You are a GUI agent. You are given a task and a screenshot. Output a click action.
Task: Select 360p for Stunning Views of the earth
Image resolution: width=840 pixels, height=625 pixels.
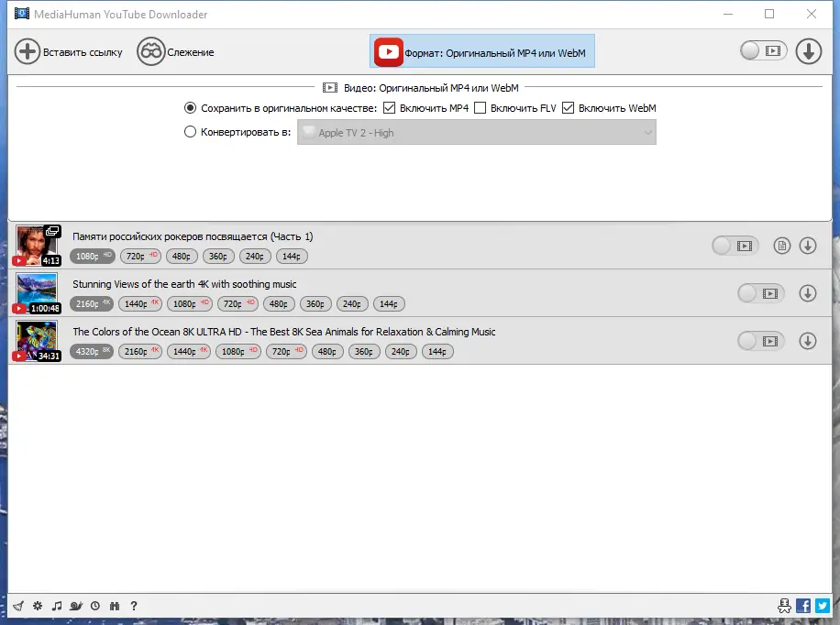pos(315,304)
